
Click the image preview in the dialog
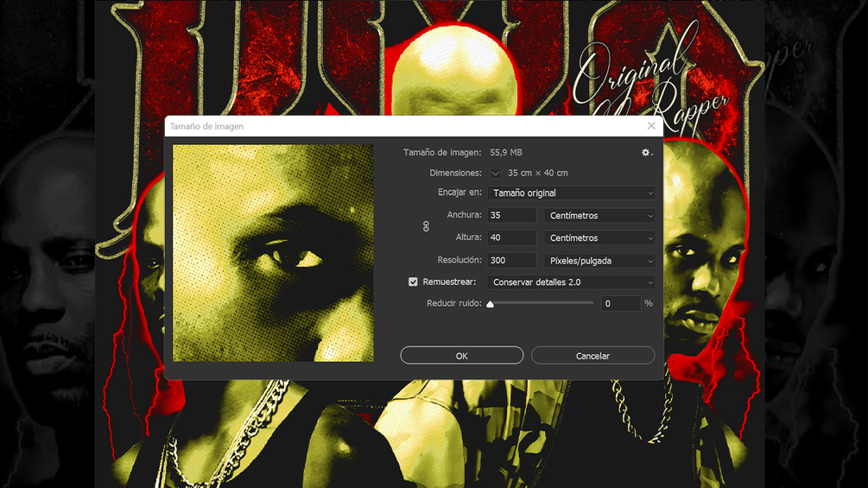click(x=273, y=253)
